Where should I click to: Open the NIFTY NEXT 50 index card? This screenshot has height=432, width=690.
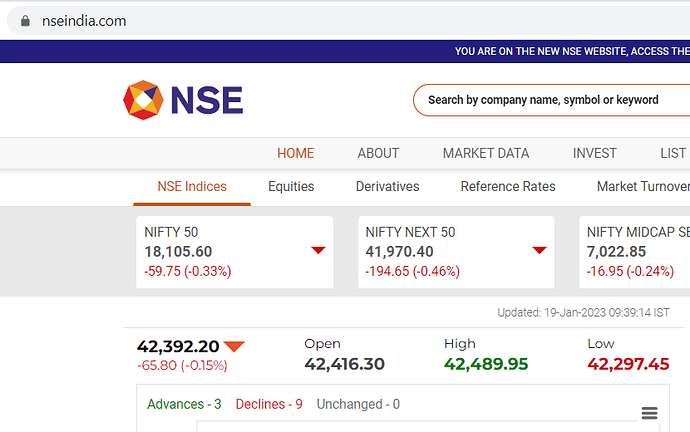coord(456,252)
